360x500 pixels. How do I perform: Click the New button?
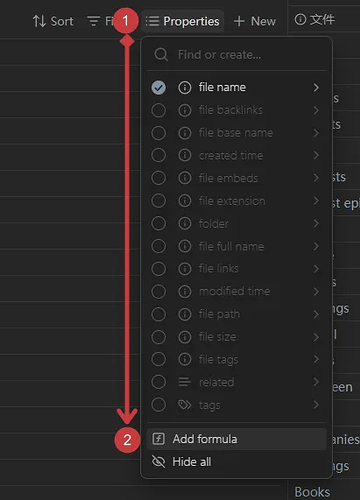[x=255, y=21]
